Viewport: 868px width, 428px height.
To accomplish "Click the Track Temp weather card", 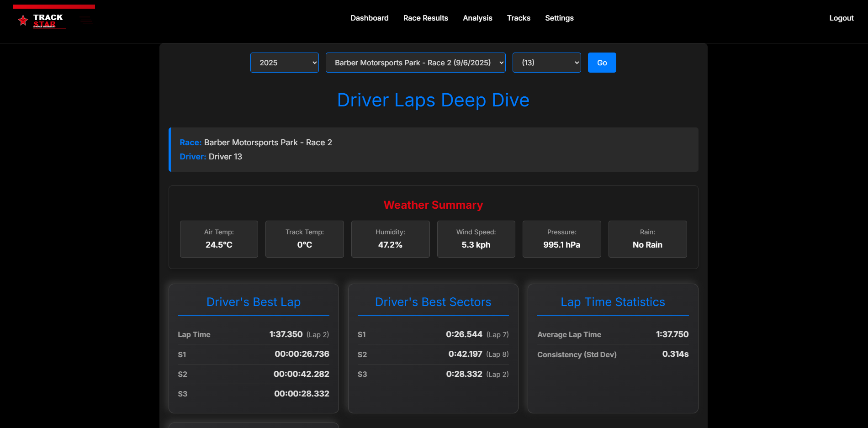I will point(304,239).
